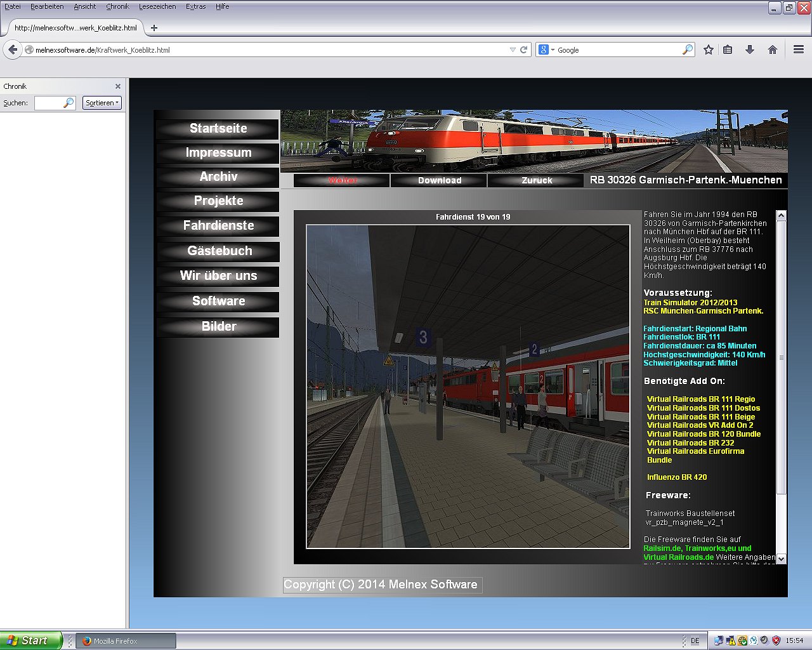Open the Chronik menu

pyautogui.click(x=117, y=6)
